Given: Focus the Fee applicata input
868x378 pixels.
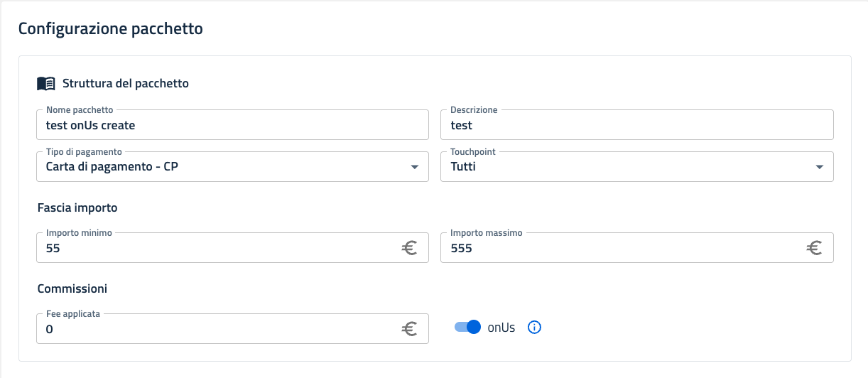Looking at the screenshot, I should pyautogui.click(x=213, y=329).
